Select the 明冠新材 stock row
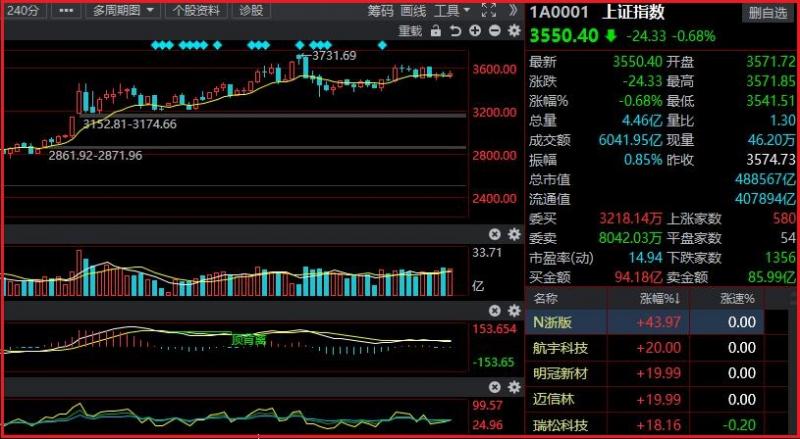The height and width of the screenshot is (439, 800). tap(644, 373)
